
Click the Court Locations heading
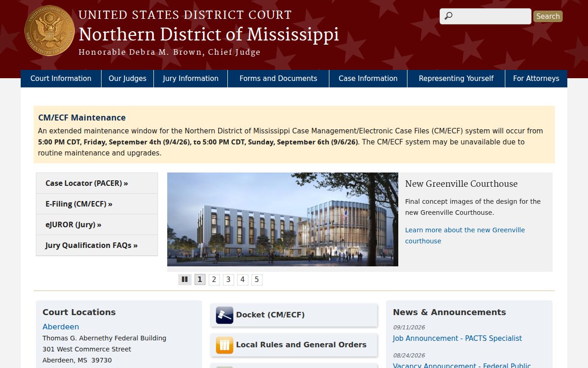click(79, 312)
